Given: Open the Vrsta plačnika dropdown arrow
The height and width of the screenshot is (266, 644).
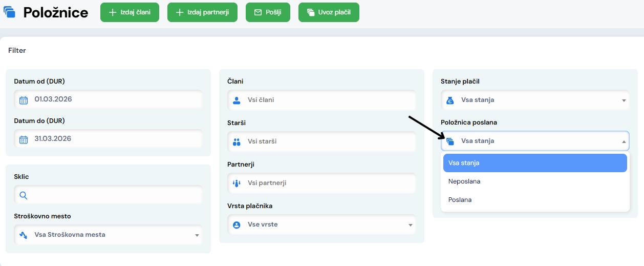Looking at the screenshot, I should pos(410,225).
